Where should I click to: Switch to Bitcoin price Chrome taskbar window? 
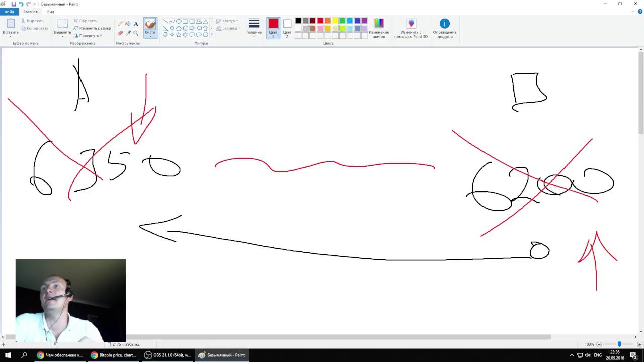113,355
